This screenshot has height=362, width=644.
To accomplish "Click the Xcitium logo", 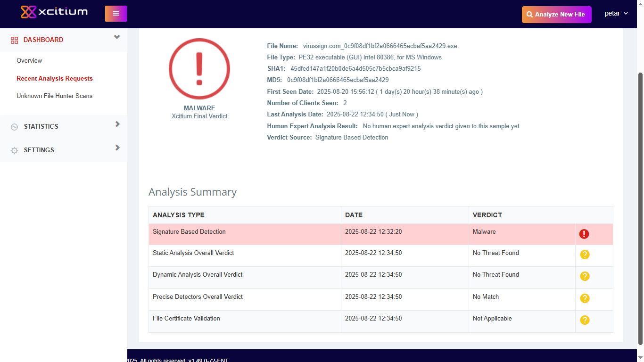I will (54, 12).
